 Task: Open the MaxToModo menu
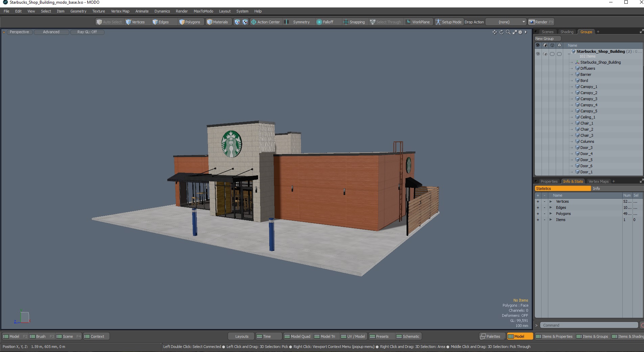pyautogui.click(x=203, y=11)
